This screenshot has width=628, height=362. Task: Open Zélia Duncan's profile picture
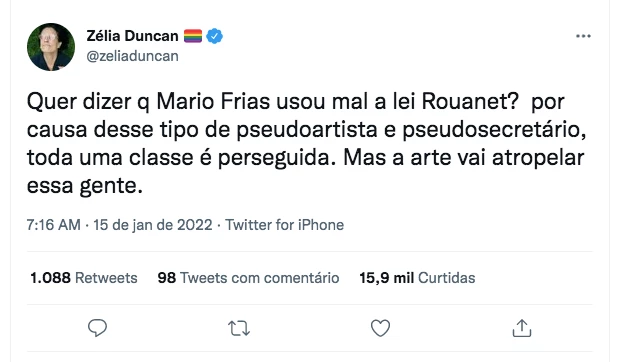pos(51,47)
